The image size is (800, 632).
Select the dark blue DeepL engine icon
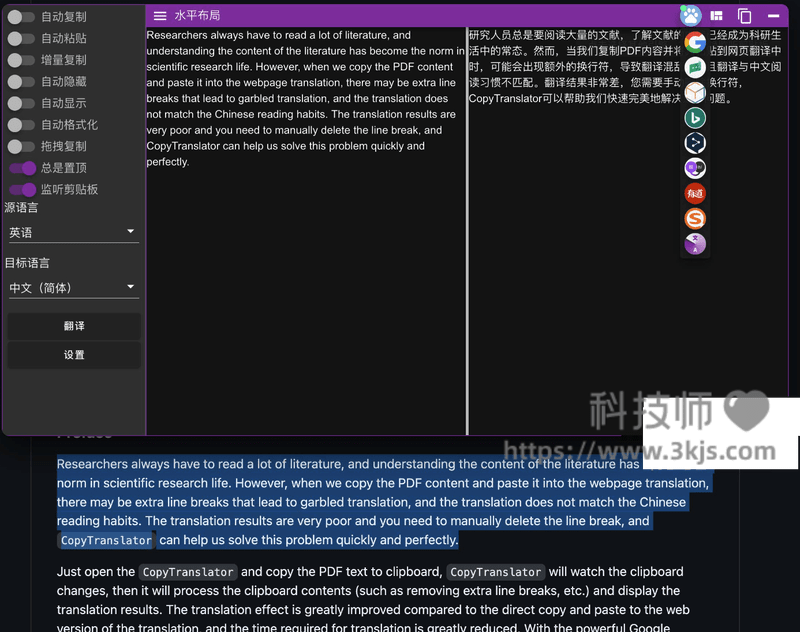coord(695,143)
